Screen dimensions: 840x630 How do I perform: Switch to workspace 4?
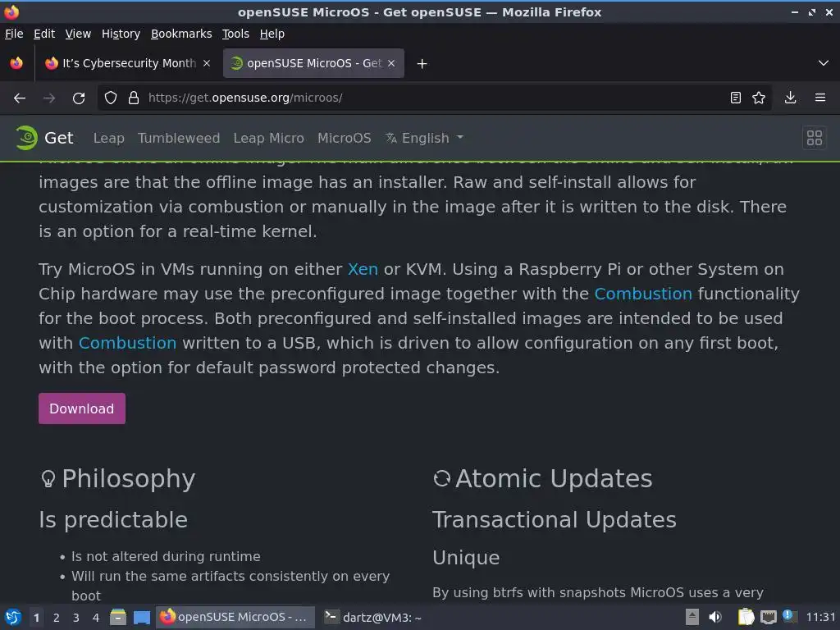tap(96, 618)
